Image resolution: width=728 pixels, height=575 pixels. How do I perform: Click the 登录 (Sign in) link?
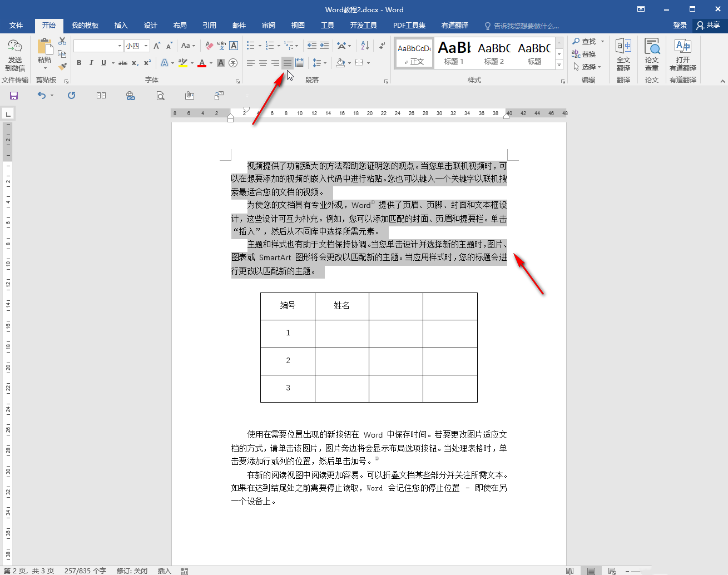tap(680, 26)
